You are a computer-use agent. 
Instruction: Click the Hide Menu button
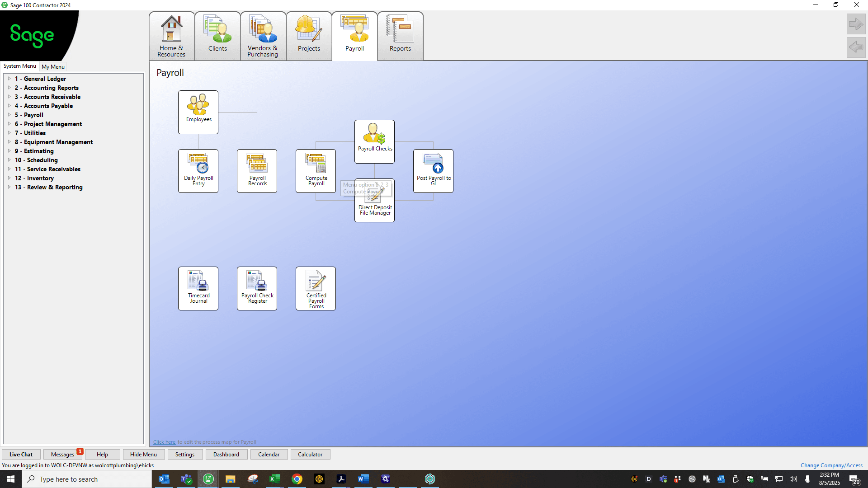(143, 455)
